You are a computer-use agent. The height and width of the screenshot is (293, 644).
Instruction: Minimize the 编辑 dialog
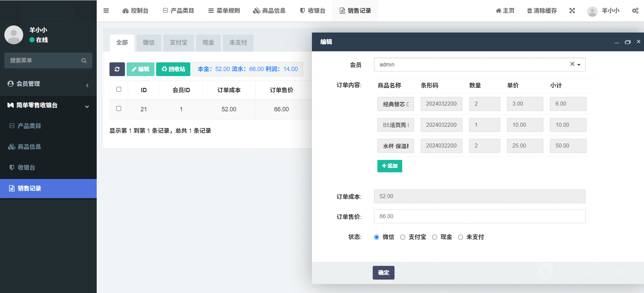[x=617, y=42]
